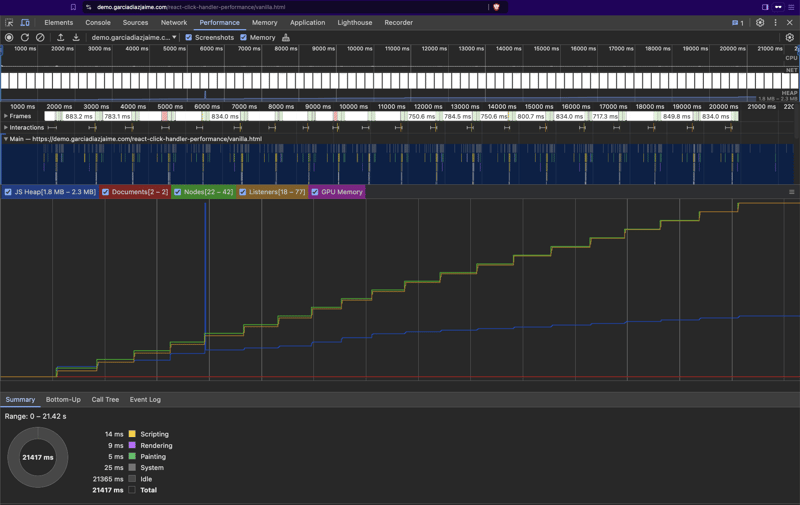Click the save profile download icon

[76, 37]
